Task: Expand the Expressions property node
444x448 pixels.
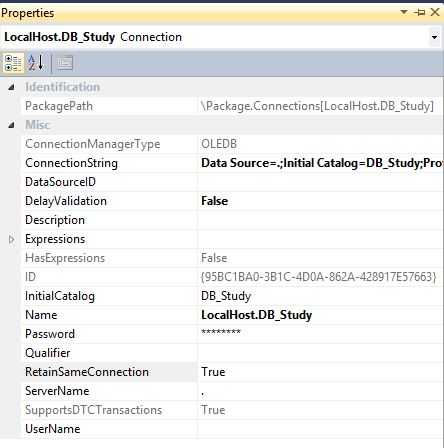Action: coord(12,239)
